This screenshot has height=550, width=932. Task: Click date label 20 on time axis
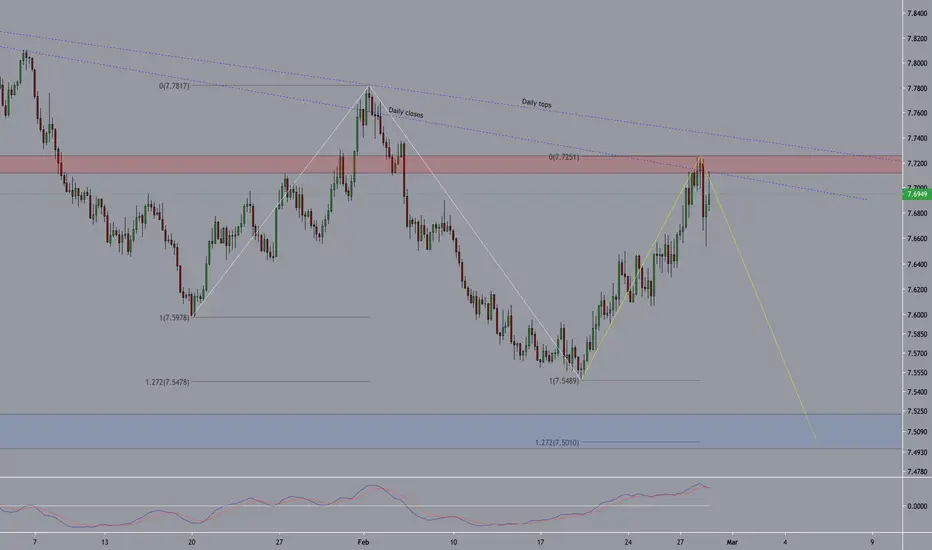[x=191, y=542]
